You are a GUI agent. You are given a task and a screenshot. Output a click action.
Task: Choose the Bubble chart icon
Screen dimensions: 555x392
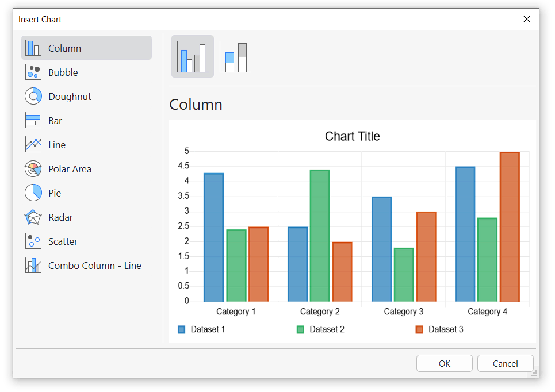[33, 72]
